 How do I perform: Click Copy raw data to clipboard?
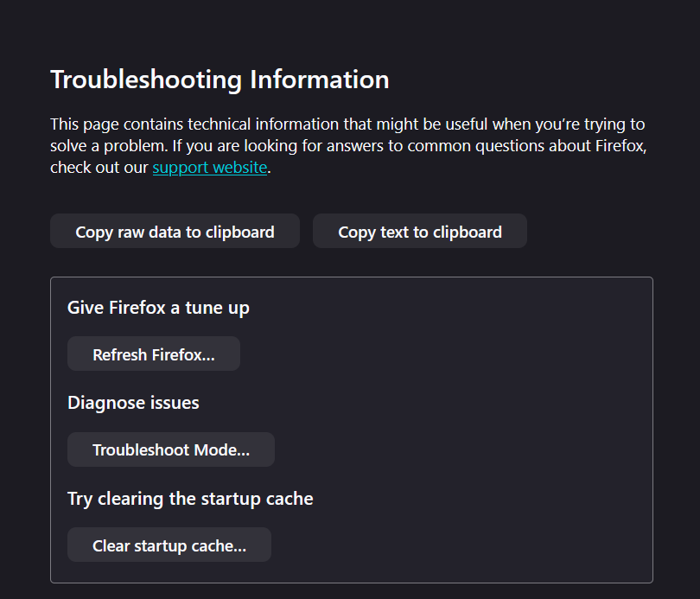tap(175, 231)
